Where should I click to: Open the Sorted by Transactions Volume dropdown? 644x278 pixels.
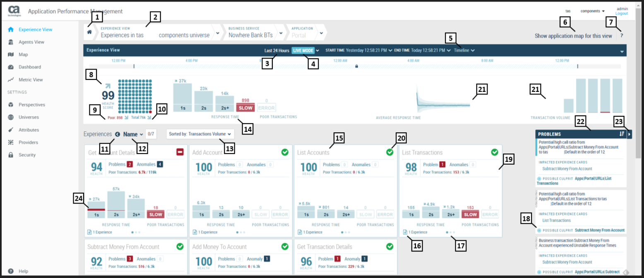[200, 134]
